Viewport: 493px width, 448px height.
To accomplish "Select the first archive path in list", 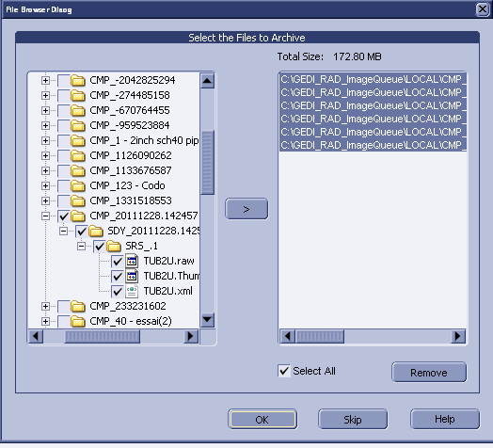I will pyautogui.click(x=373, y=79).
